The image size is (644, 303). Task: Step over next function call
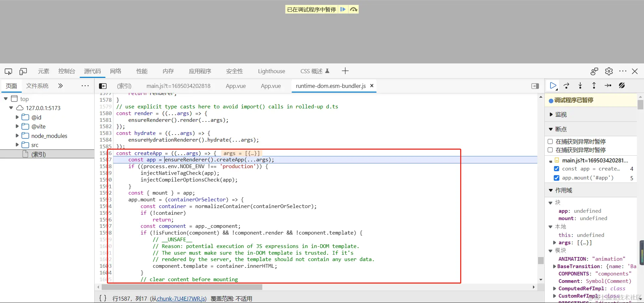click(567, 86)
